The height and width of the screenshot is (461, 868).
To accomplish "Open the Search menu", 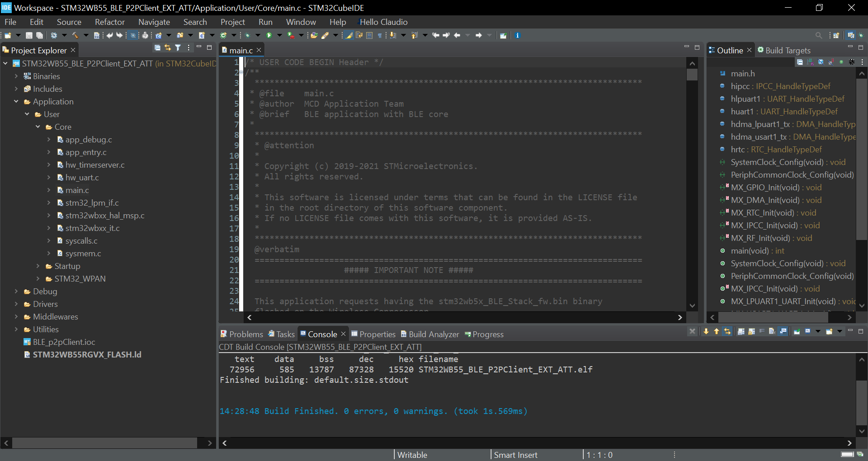I will coord(195,22).
